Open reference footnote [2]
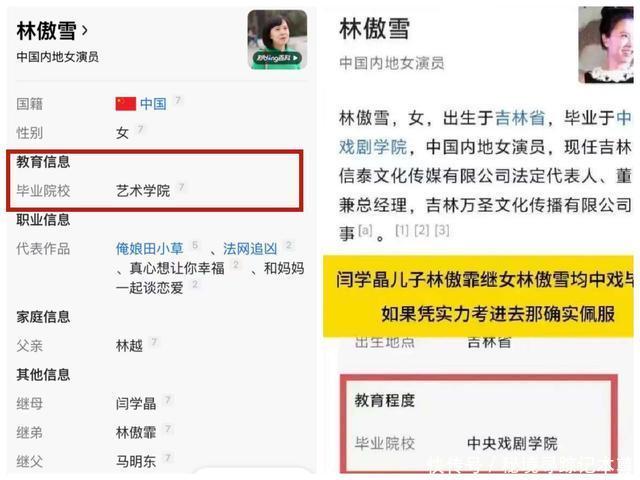This screenshot has width=640, height=480. coord(422,231)
